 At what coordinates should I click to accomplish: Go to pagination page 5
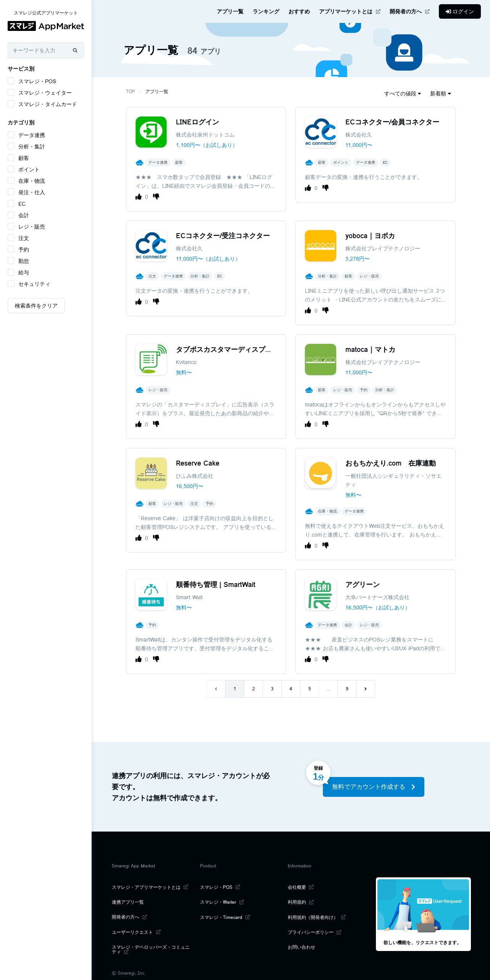[x=309, y=689]
